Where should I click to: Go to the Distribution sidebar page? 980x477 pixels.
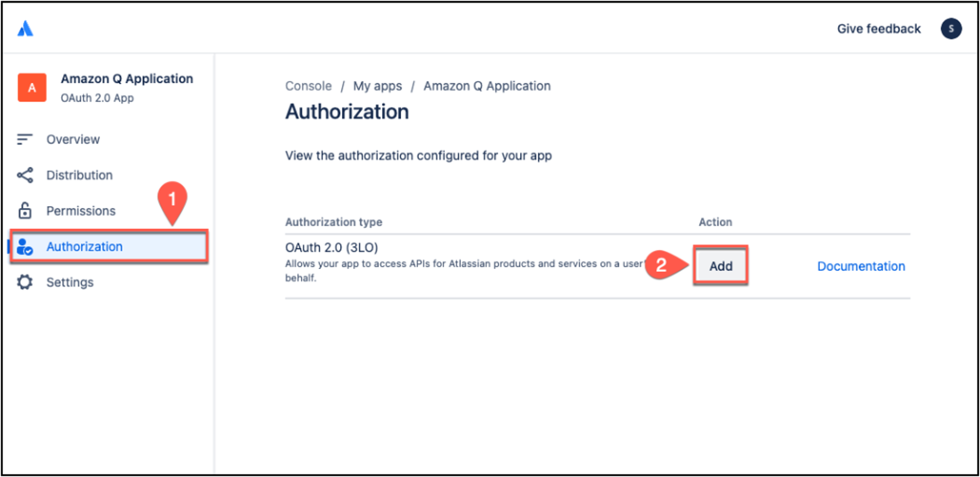[x=79, y=175]
